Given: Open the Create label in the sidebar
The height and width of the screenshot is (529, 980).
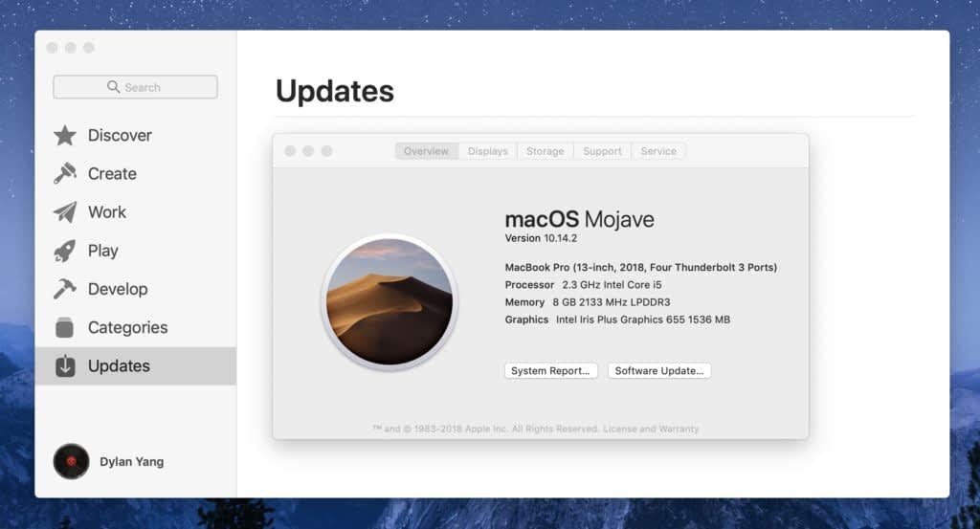Looking at the screenshot, I should pos(112,174).
